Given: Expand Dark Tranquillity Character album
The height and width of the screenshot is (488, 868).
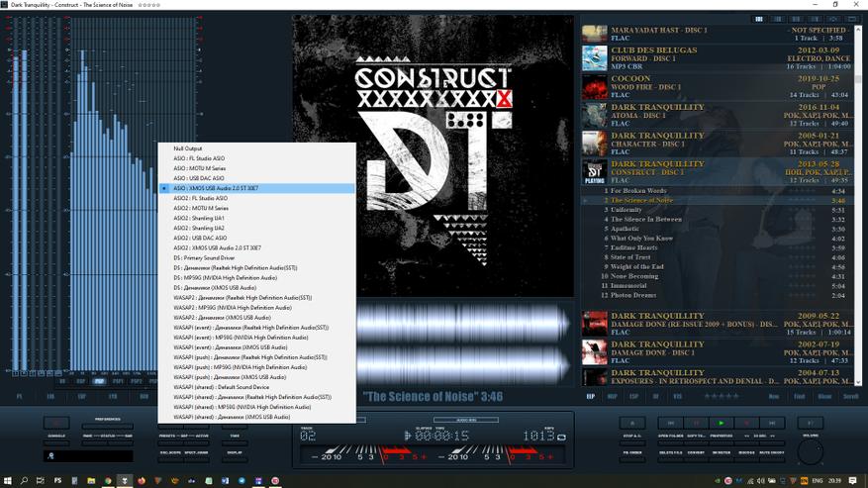Looking at the screenshot, I should tap(718, 144).
